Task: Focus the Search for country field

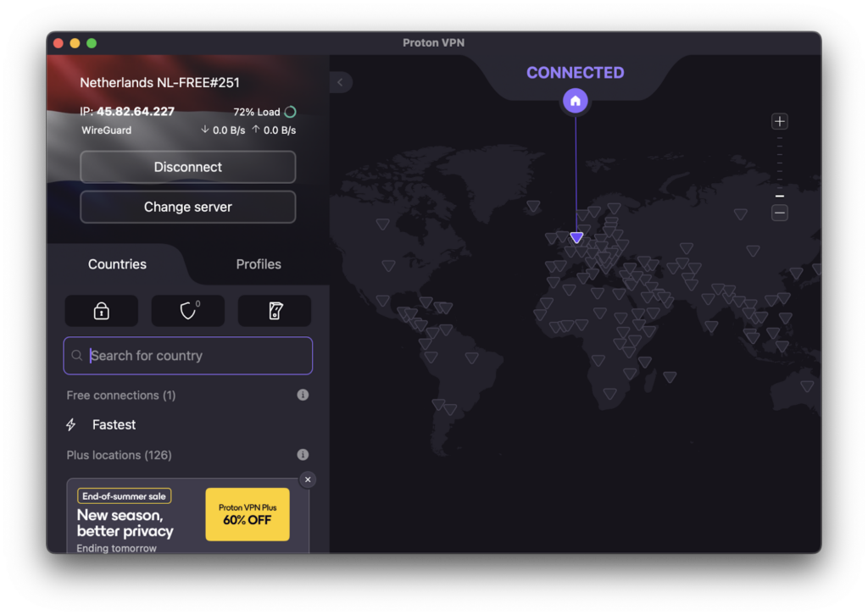Action: tap(187, 356)
